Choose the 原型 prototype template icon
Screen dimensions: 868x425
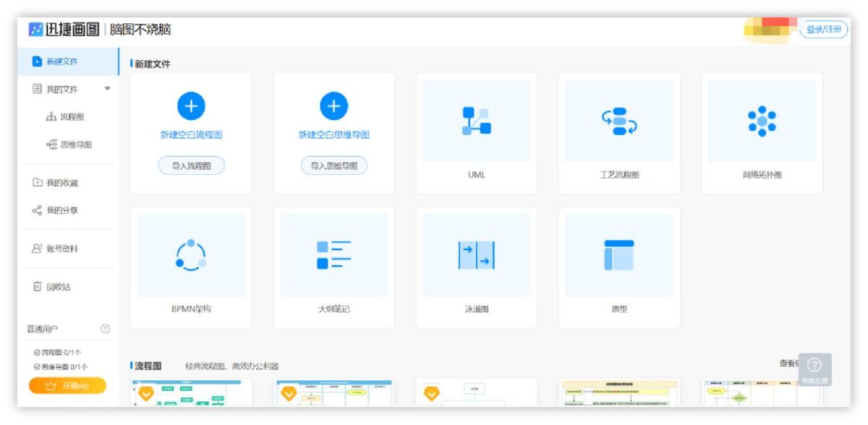coord(619,254)
